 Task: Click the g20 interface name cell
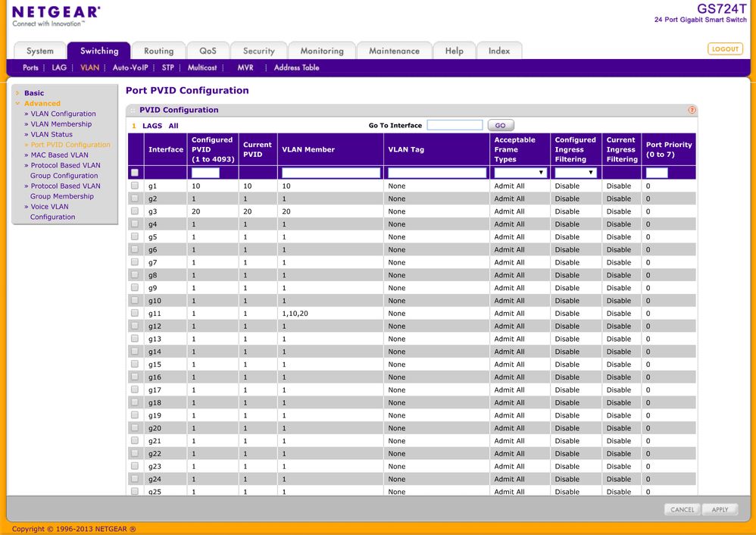155,428
